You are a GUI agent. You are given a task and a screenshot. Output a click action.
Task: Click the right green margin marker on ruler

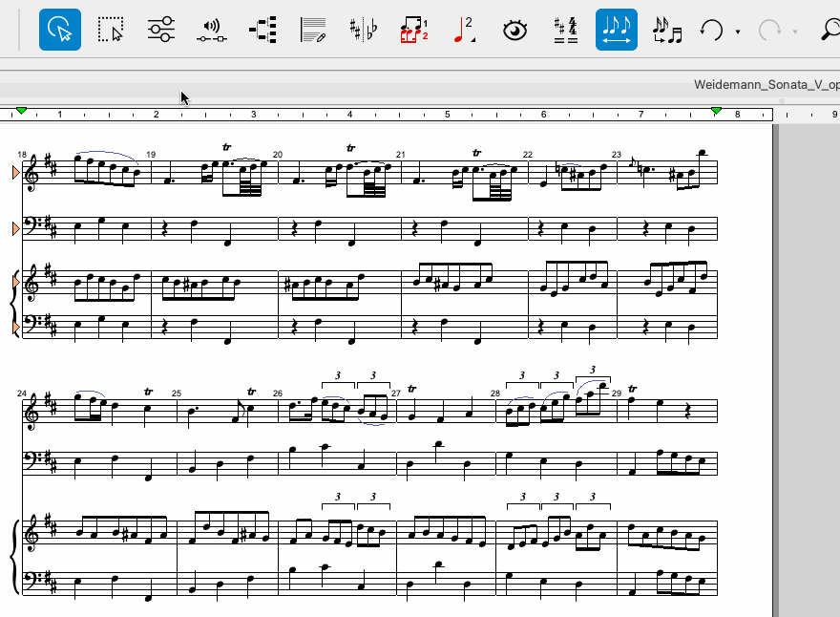[x=716, y=111]
